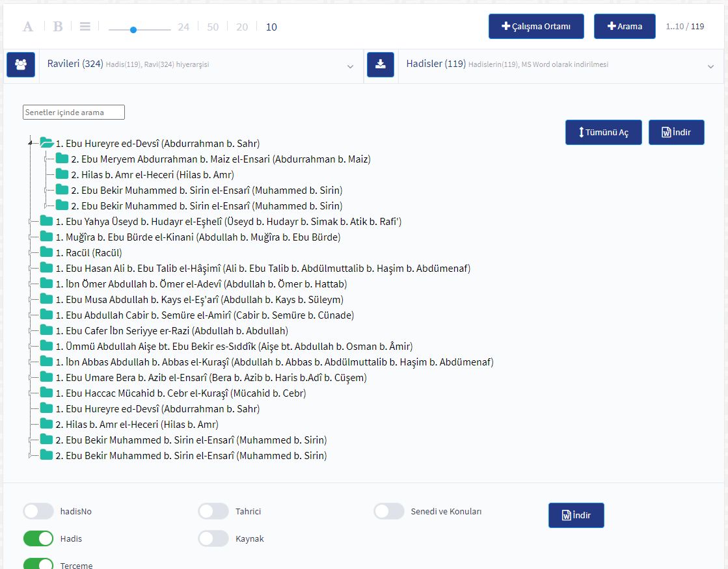Click the Arama button
728x569 pixels.
tap(625, 27)
